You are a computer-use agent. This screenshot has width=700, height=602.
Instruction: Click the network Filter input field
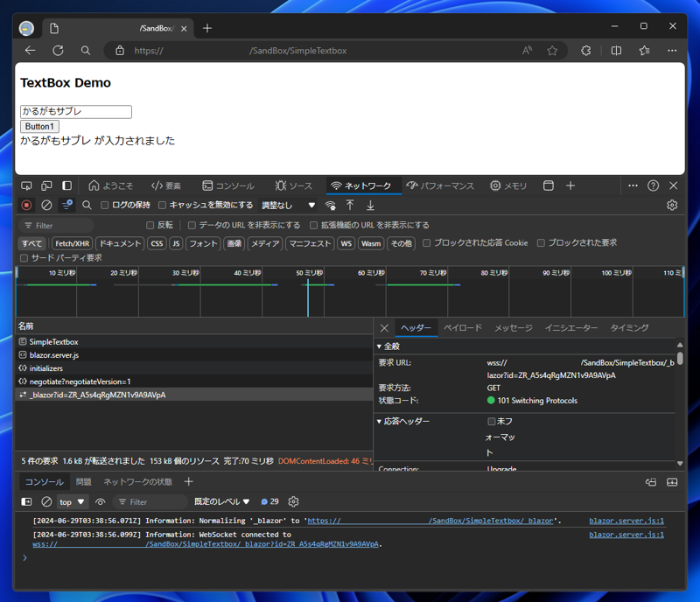click(x=56, y=226)
